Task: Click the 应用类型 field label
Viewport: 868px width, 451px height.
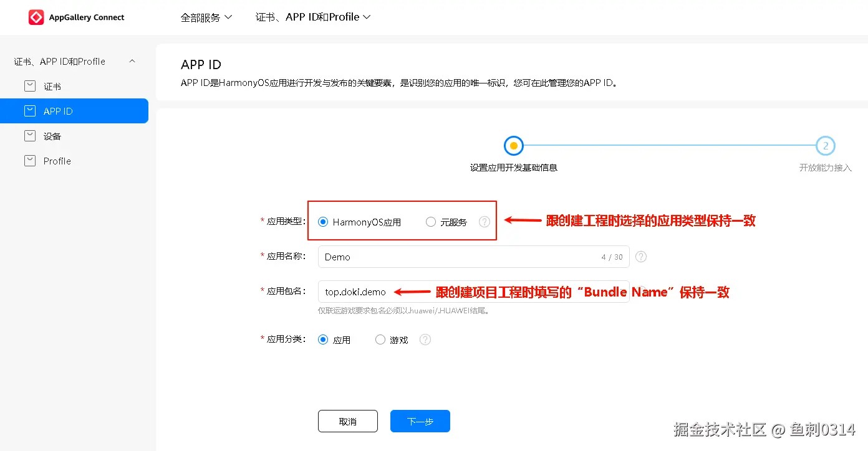Action: [x=283, y=221]
